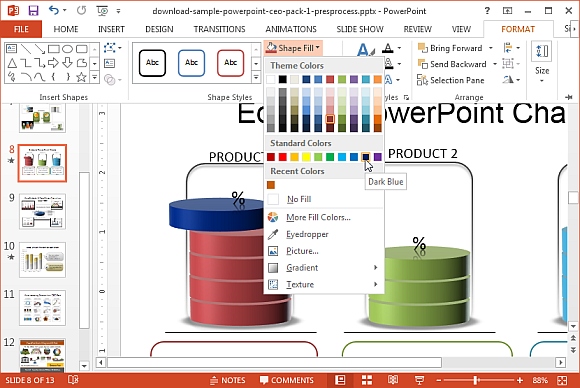
Task: Click Fit slide to current window icon
Action: pos(562,380)
